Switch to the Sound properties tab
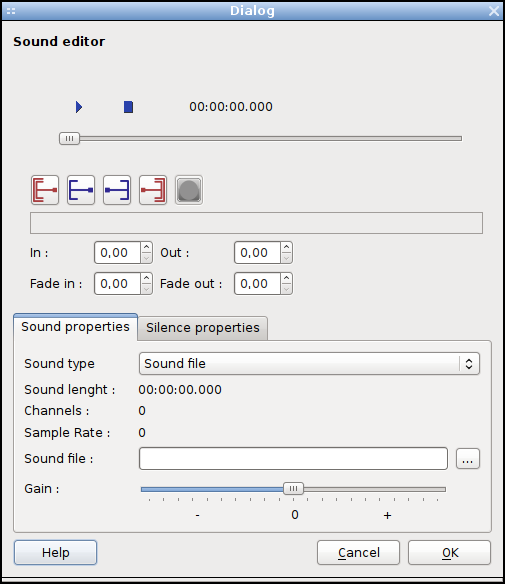The image size is (505, 584). (x=76, y=327)
